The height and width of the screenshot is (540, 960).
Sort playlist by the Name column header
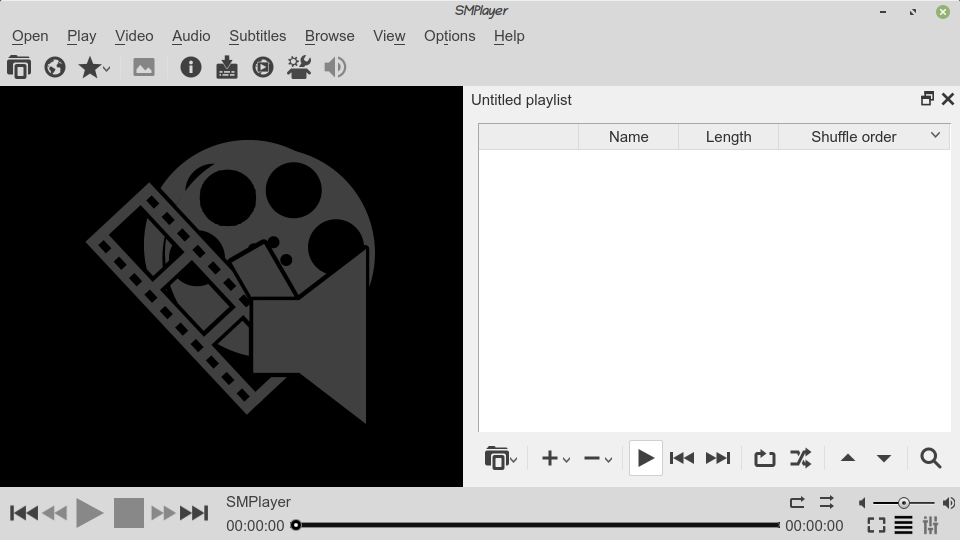pos(628,137)
